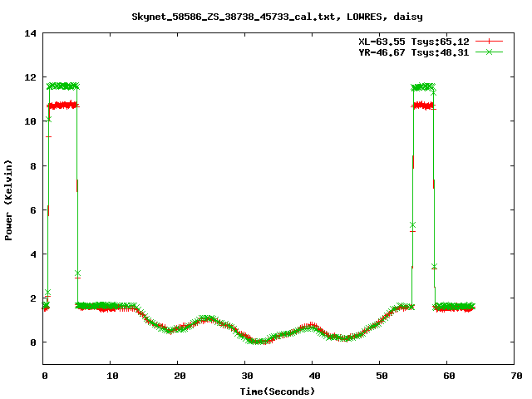Click the y-axis tick label 6

coord(33,210)
